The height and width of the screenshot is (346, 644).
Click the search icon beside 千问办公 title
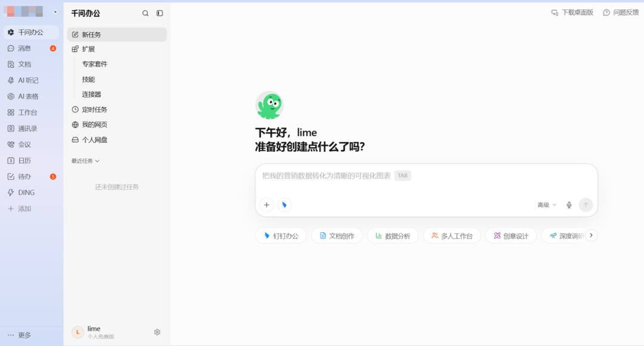coord(145,13)
